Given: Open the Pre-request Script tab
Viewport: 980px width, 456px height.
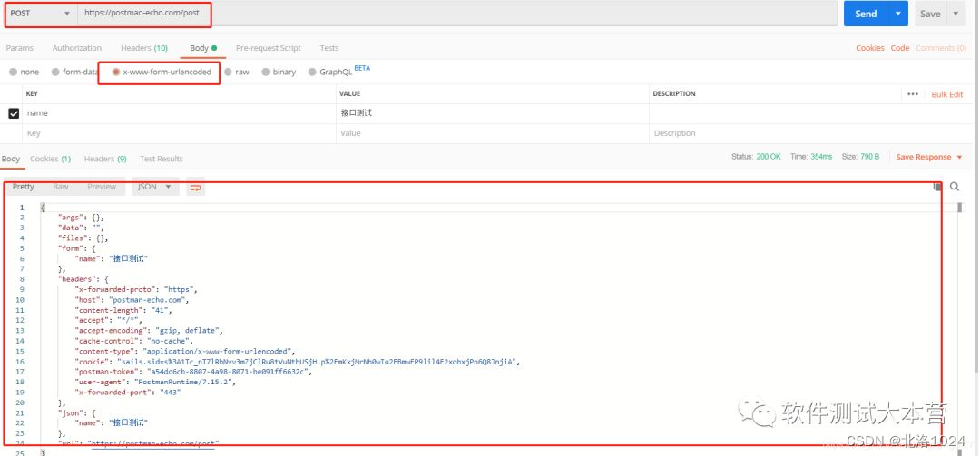Looking at the screenshot, I should tap(268, 48).
